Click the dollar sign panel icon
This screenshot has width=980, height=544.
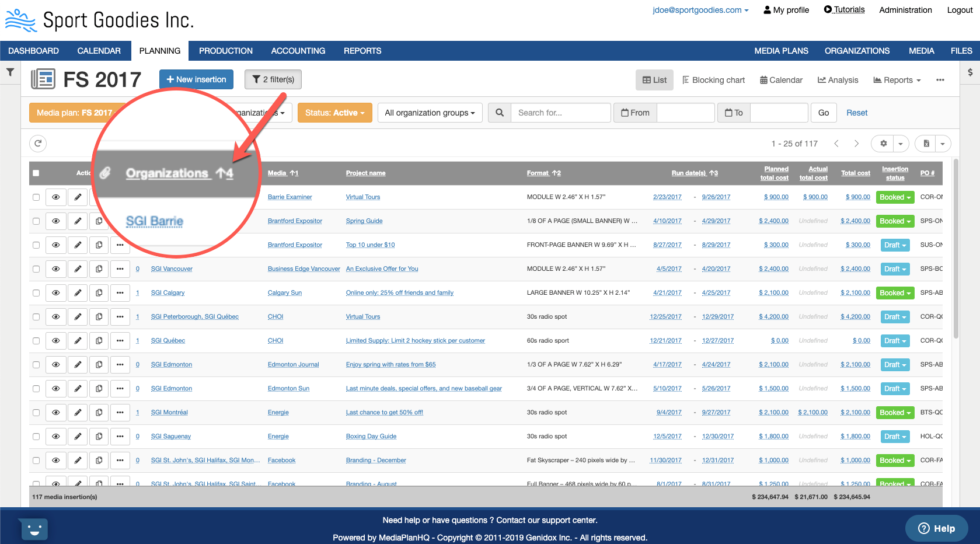(x=970, y=72)
